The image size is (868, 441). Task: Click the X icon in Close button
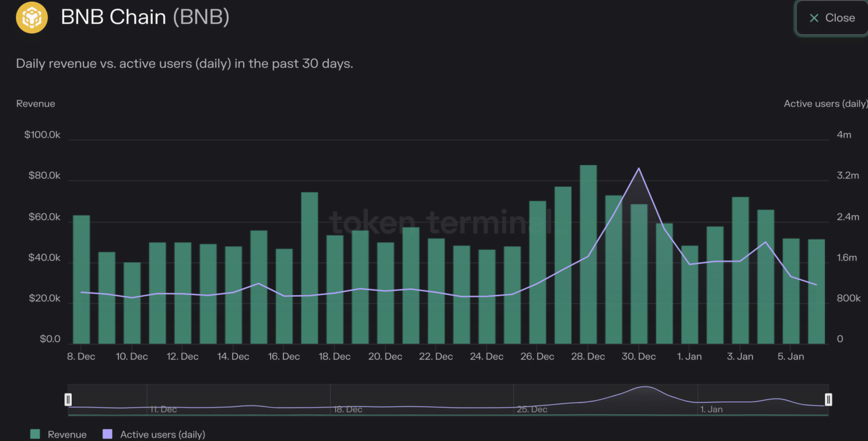[x=814, y=18]
